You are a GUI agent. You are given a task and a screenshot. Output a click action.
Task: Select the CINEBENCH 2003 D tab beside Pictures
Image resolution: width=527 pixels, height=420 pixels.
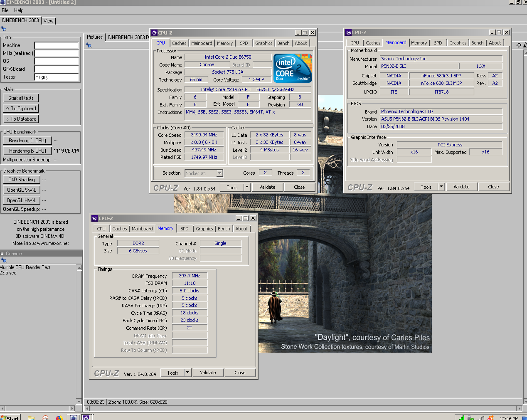(128, 37)
